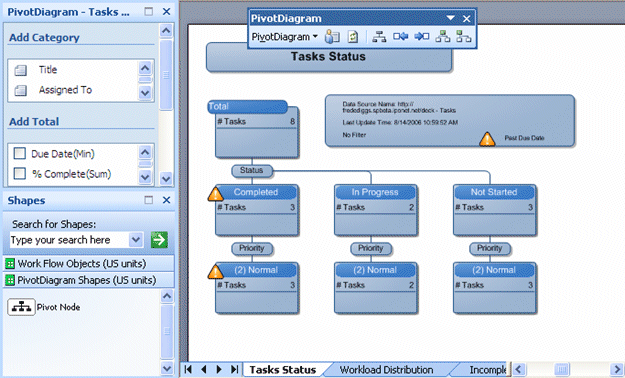Click the Work Flow Objects stencil green icon

[10, 264]
